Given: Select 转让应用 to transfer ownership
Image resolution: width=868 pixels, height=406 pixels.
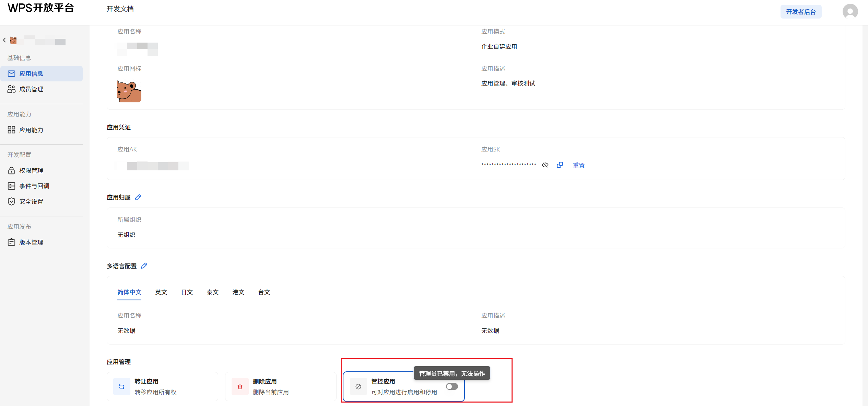Looking at the screenshot, I should [162, 386].
